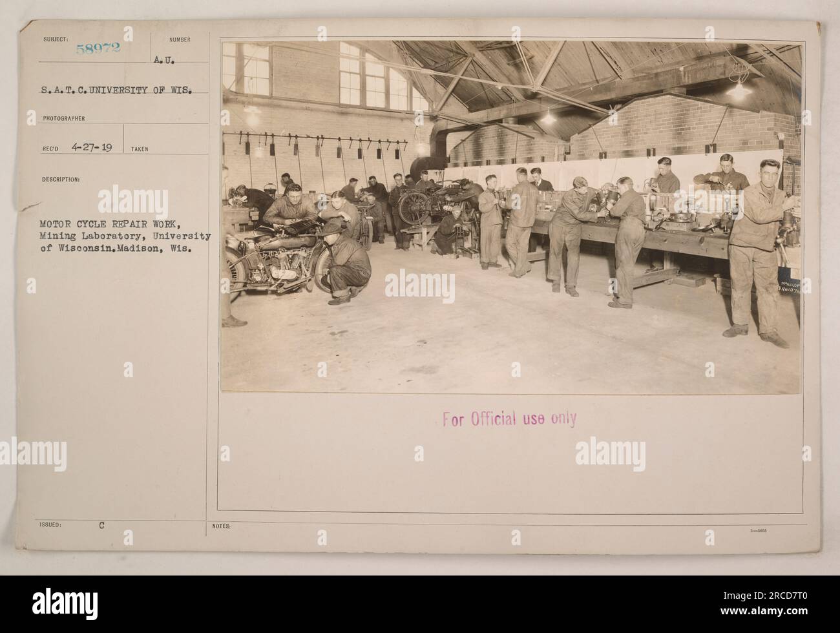The width and height of the screenshot is (840, 633).
Task: Click the 'SUBJECT:' field label
Action: point(54,39)
